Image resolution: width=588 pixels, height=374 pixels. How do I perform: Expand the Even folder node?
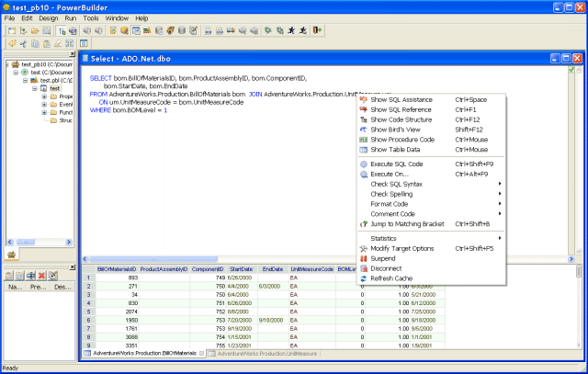(44, 104)
